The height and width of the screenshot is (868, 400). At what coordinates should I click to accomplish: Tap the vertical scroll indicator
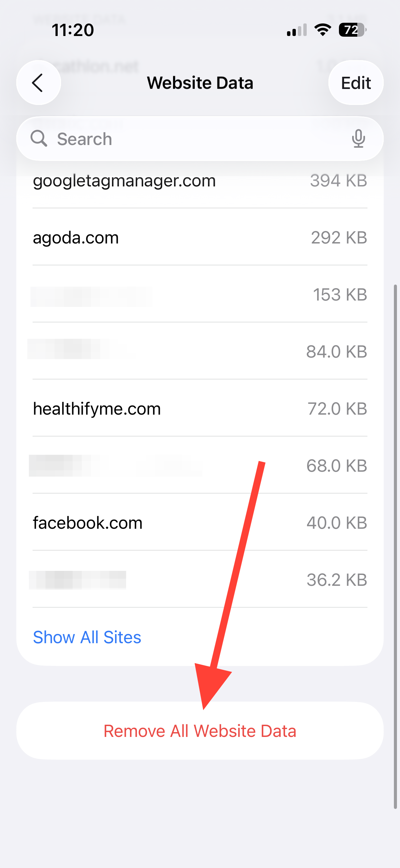tap(395, 547)
